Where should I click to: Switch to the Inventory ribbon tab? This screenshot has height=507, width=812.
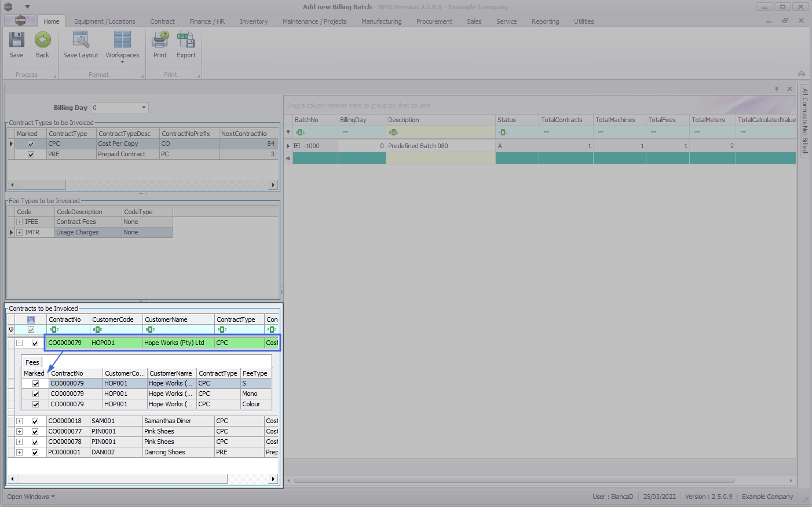click(x=254, y=21)
